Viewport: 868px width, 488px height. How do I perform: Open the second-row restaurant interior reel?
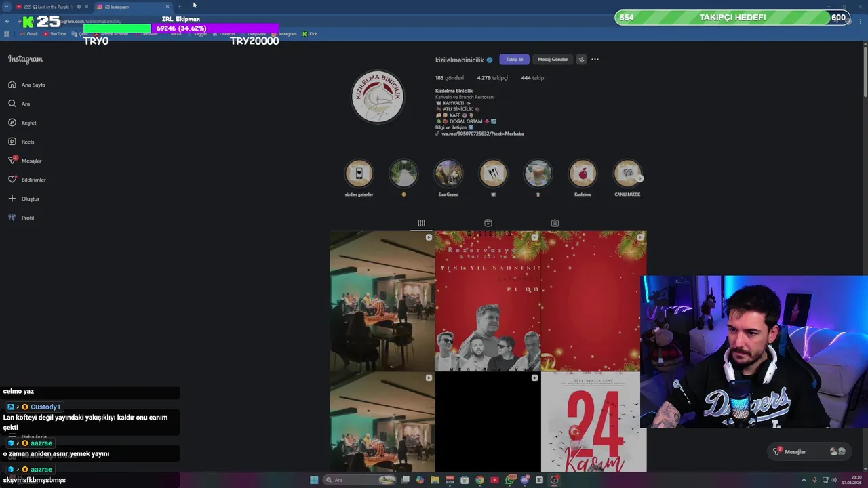click(382, 422)
